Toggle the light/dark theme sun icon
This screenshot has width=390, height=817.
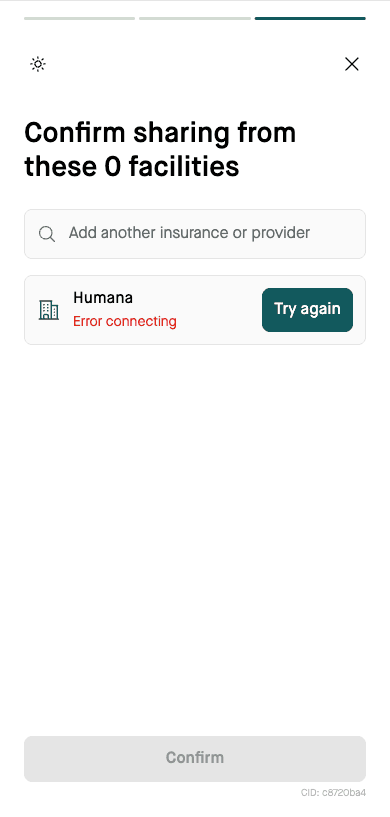pyautogui.click(x=38, y=64)
